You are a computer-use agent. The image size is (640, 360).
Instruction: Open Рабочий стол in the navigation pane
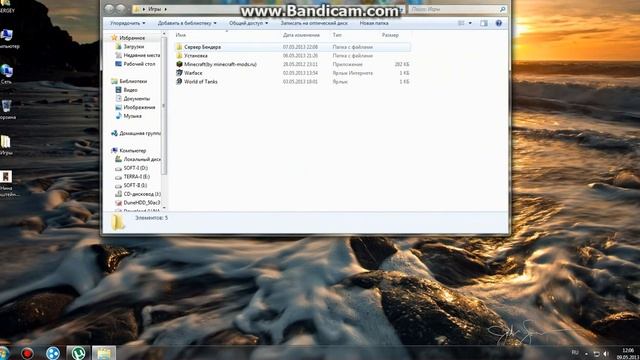139,64
